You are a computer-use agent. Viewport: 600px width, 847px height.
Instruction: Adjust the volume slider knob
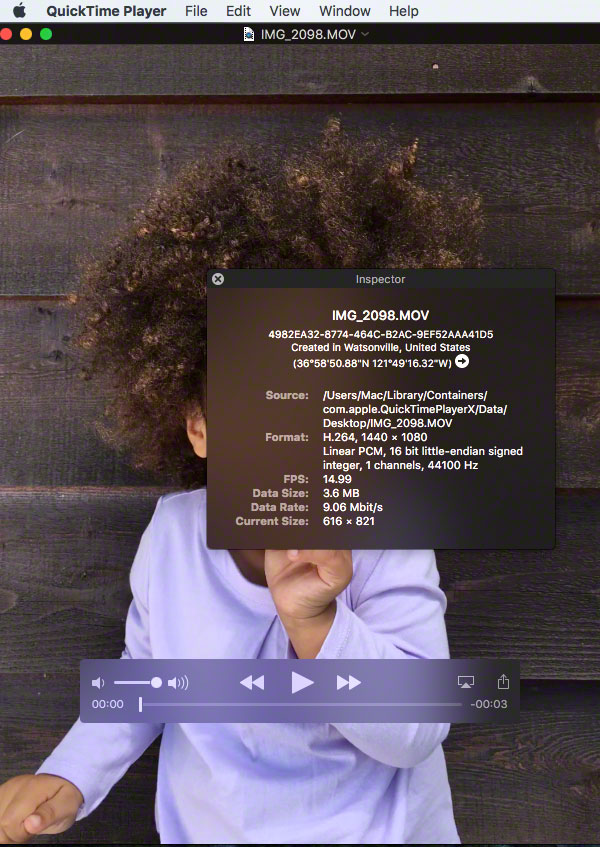(156, 683)
